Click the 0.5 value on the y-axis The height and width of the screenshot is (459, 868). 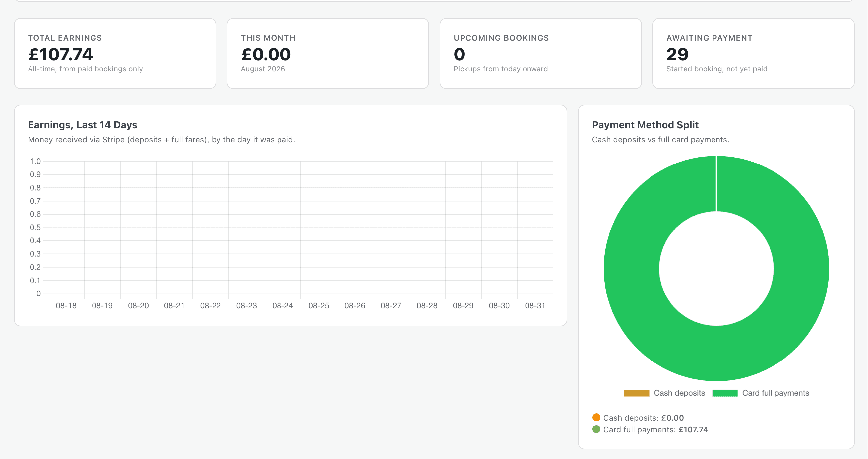pos(35,227)
